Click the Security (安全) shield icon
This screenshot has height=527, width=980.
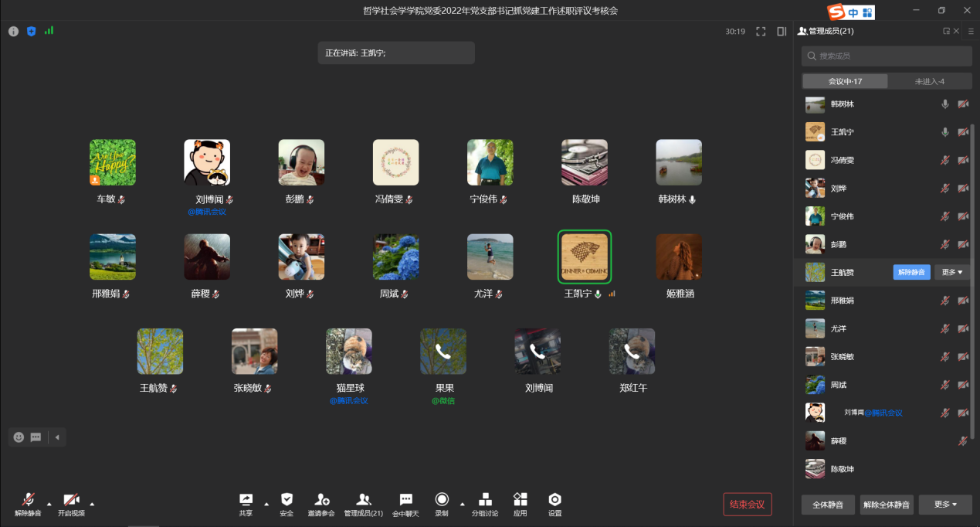(x=287, y=500)
